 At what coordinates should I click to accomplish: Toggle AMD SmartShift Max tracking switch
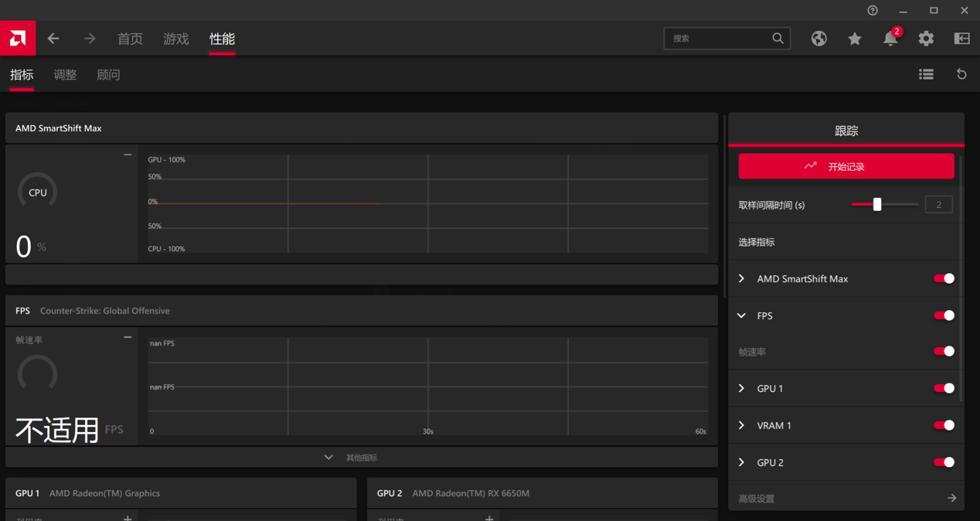[944, 278]
